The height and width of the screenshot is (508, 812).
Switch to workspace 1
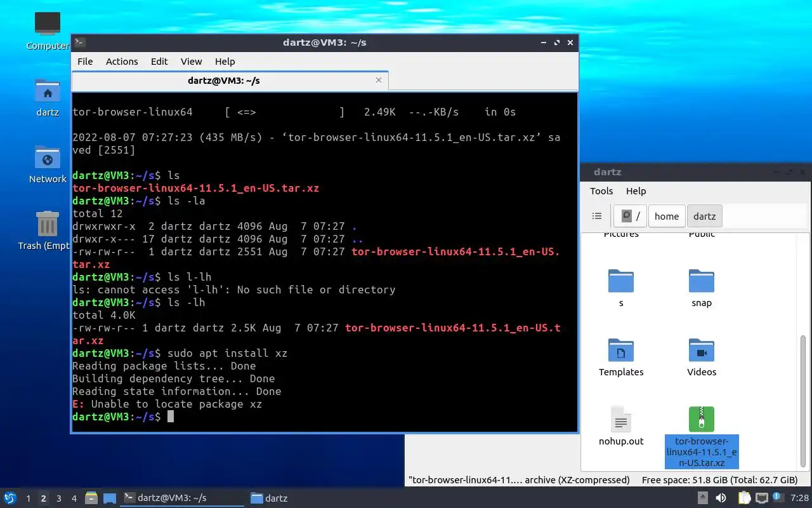(x=28, y=498)
